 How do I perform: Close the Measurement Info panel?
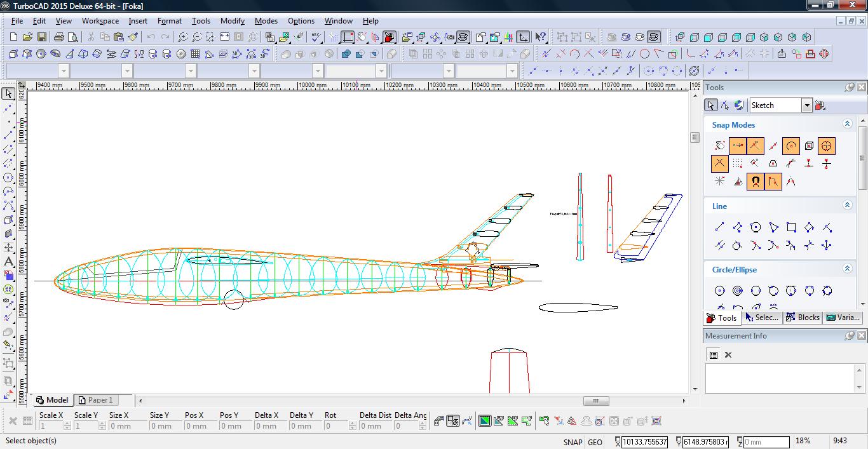click(861, 336)
